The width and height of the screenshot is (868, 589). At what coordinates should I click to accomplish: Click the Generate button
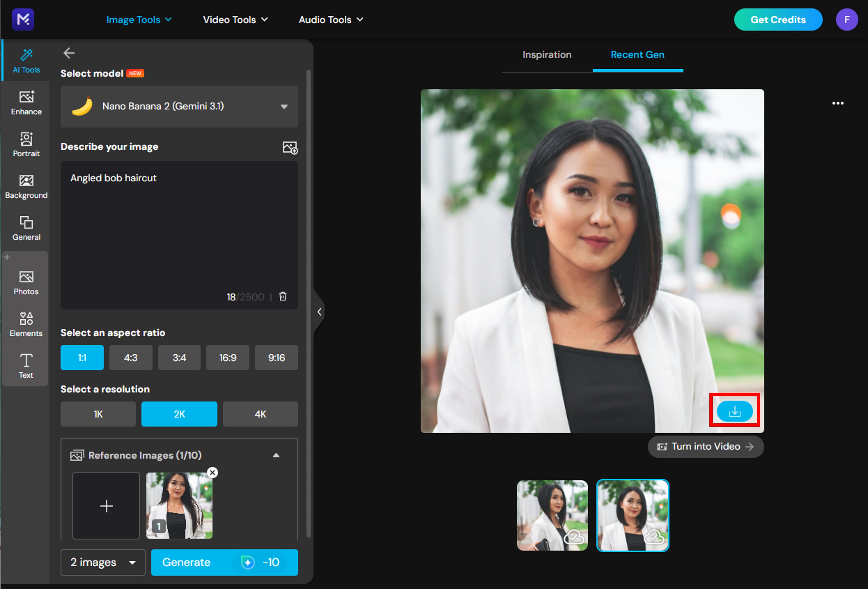tap(224, 562)
